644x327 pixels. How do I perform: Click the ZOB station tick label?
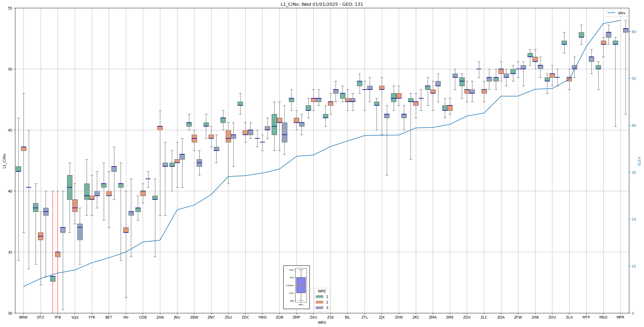(x=279, y=317)
